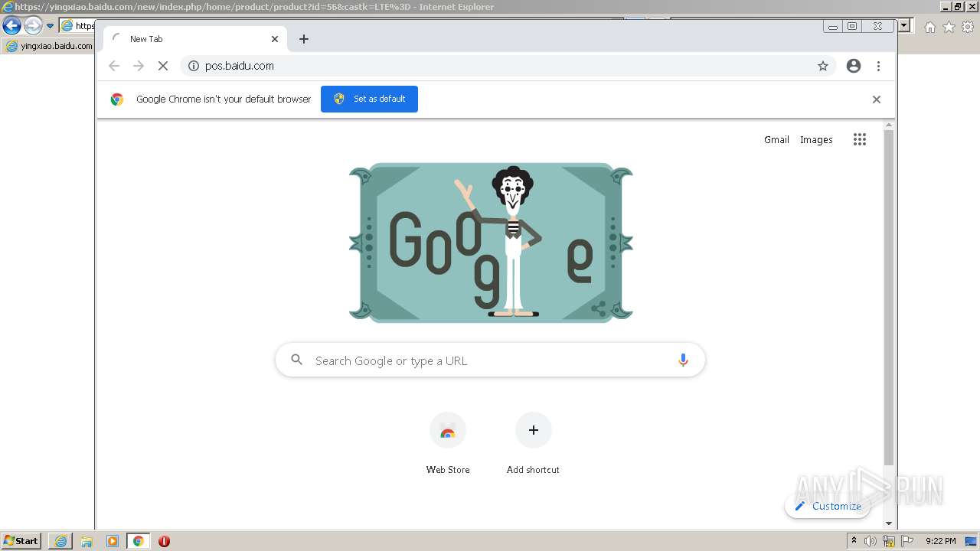Open the volume control
980x551 pixels.
pos(871,541)
